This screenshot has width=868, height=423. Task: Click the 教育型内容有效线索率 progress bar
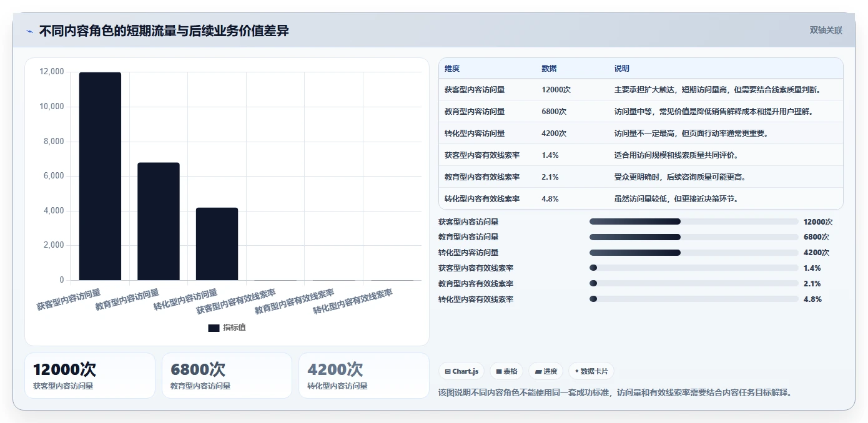point(694,284)
